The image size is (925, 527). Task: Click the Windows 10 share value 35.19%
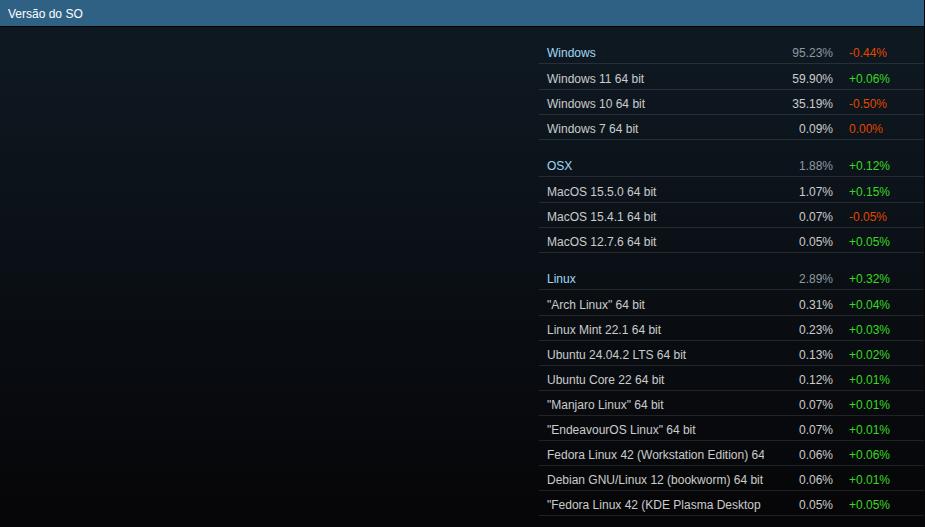pos(812,104)
